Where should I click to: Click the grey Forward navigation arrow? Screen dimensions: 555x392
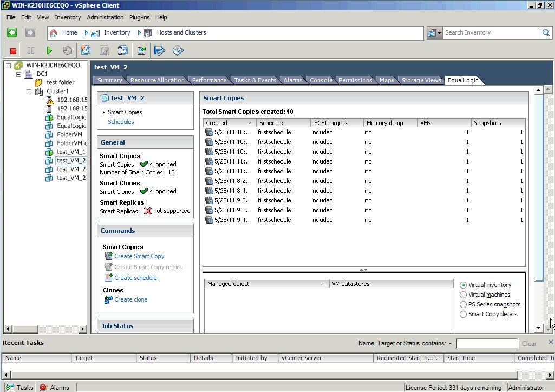(30, 32)
